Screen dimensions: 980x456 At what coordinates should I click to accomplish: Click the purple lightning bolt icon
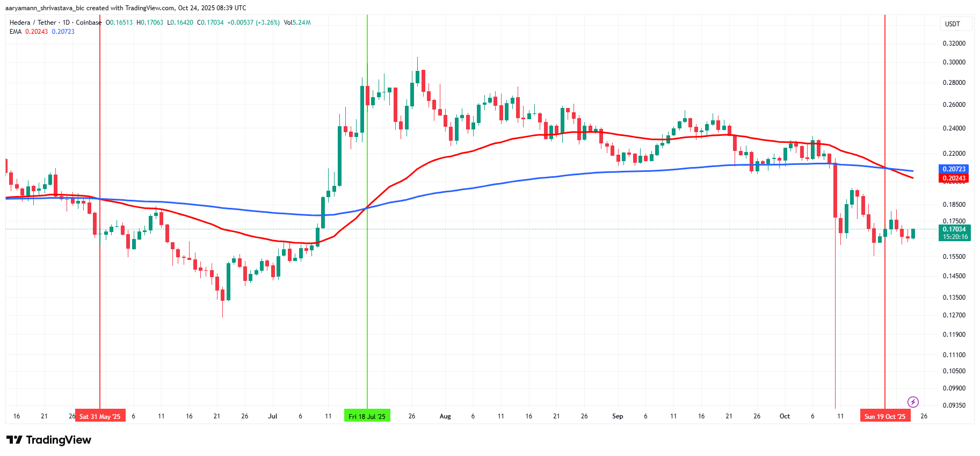913,402
